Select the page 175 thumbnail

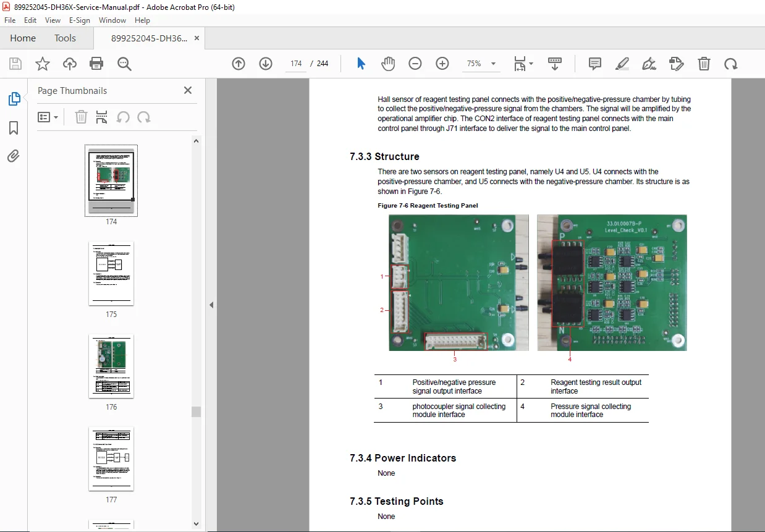[111, 273]
